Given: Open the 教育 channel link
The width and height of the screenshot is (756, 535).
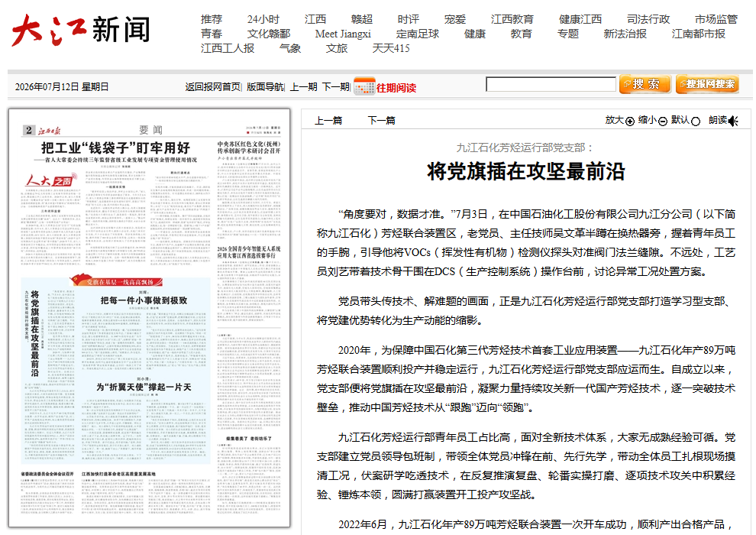Looking at the screenshot, I should point(522,34).
